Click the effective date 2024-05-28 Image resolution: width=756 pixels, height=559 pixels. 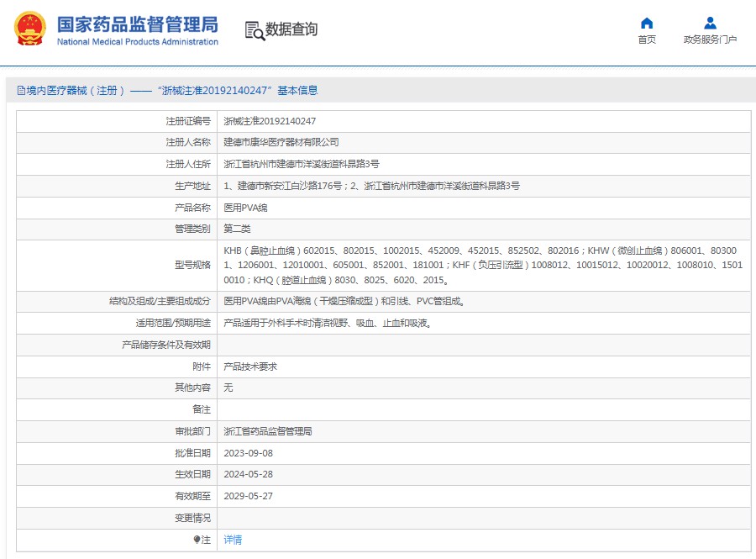pos(249,475)
